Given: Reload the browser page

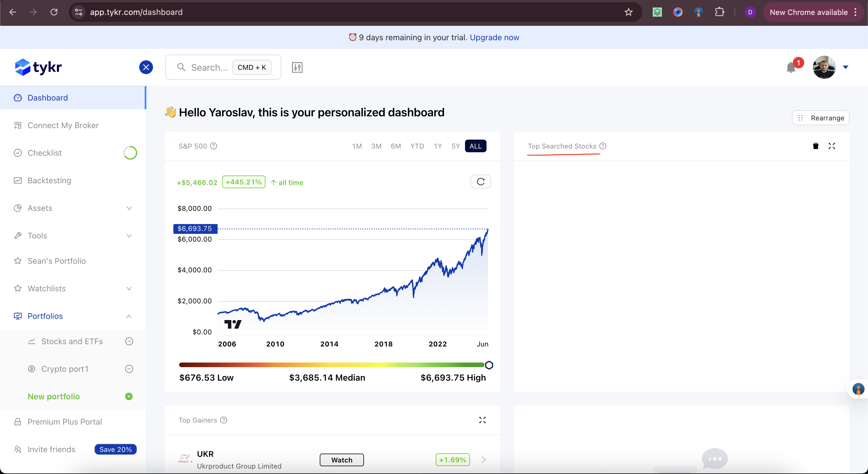Looking at the screenshot, I should coord(54,12).
